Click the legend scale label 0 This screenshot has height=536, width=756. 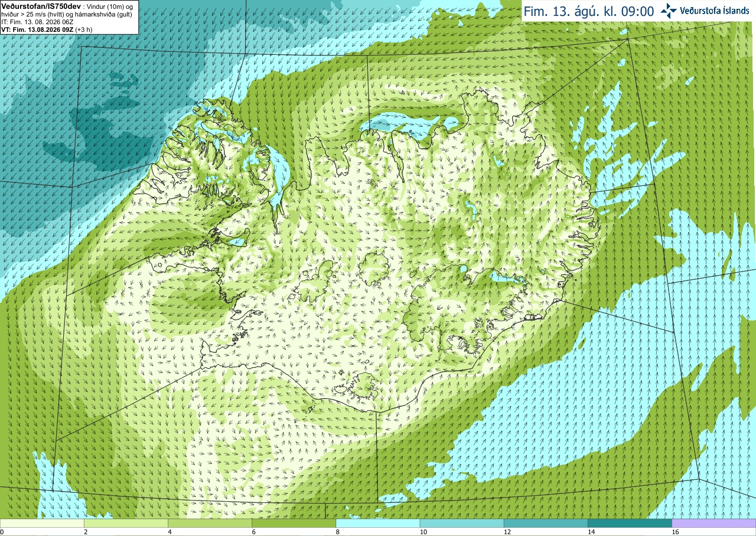pyautogui.click(x=2, y=532)
